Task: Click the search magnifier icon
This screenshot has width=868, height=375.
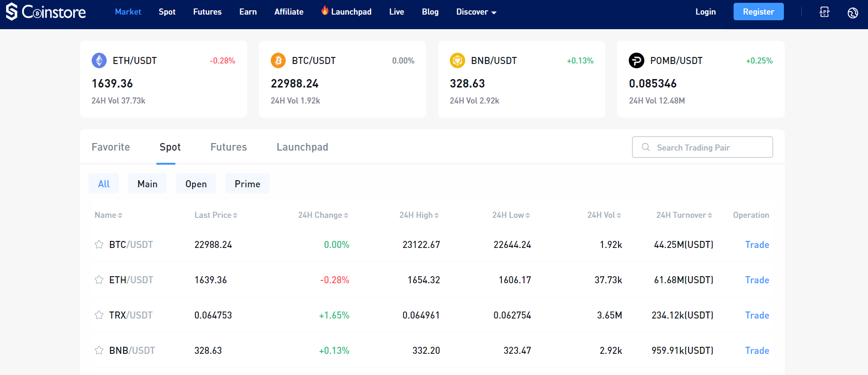Action: (646, 147)
